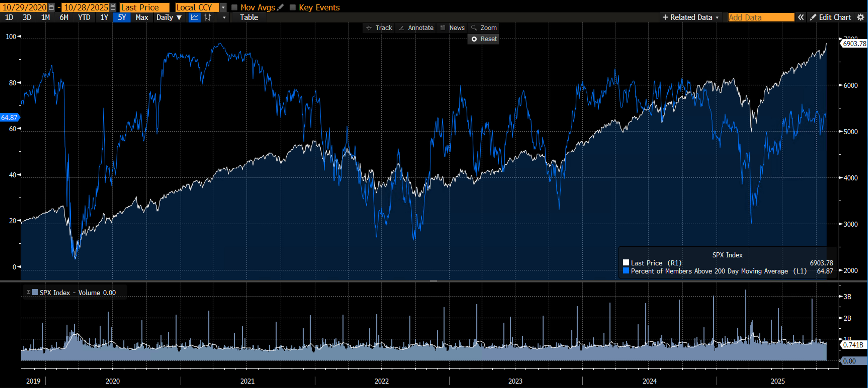The height and width of the screenshot is (388, 868).
Task: Click the double-chevron collapse icon
Action: [x=801, y=18]
